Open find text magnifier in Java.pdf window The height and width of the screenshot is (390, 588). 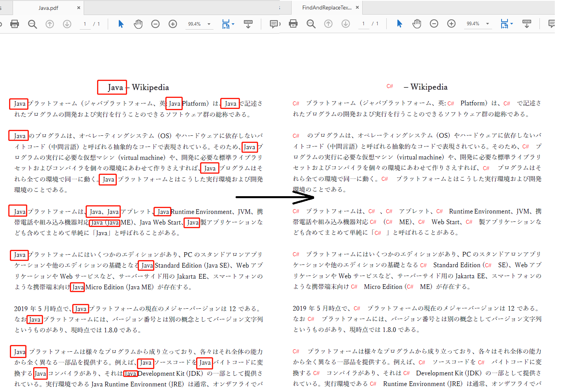(x=32, y=24)
